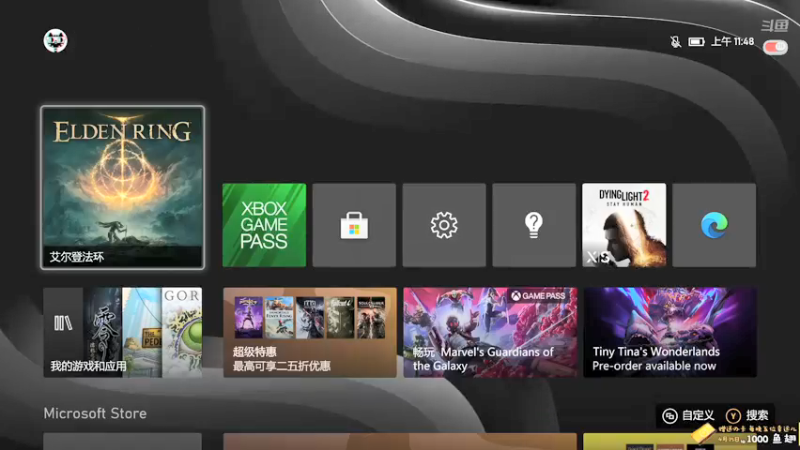Viewport: 800px width, 450px height.
Task: Click the 自定义 customize button
Action: point(688,416)
